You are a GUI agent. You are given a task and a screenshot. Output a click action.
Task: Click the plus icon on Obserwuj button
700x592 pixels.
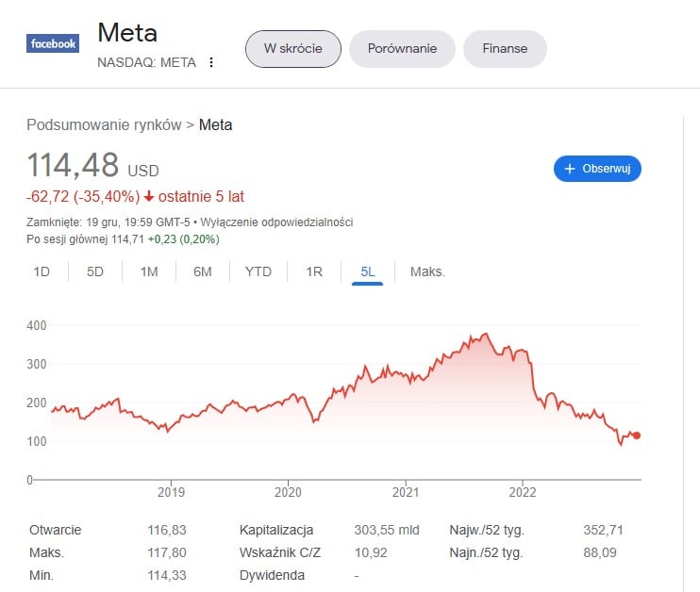pos(569,169)
